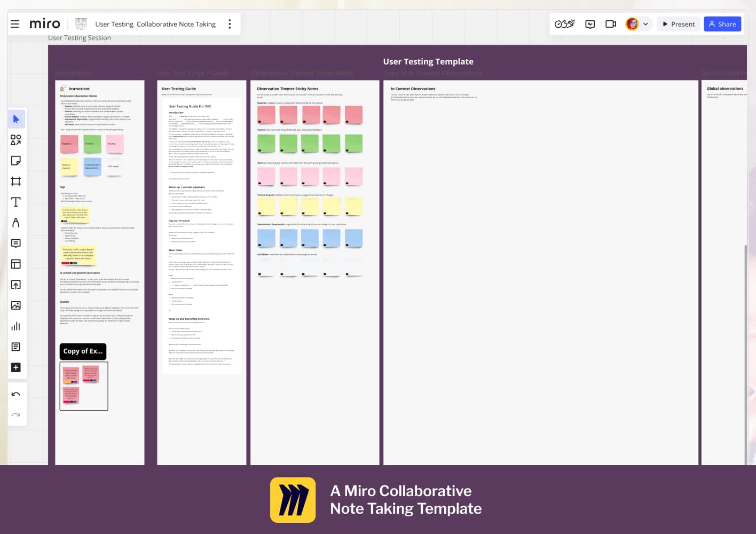The height and width of the screenshot is (534, 756).
Task: Undo the last action
Action: point(16,394)
